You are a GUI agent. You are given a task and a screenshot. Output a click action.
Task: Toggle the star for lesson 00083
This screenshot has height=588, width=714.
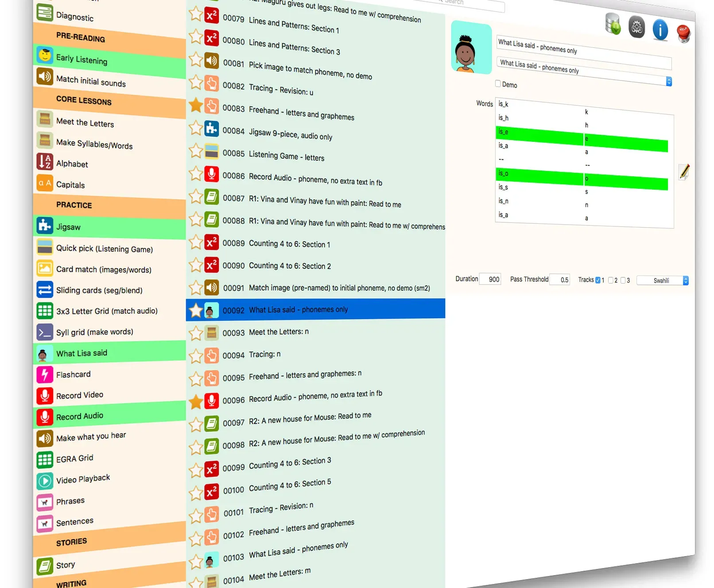tap(196, 105)
